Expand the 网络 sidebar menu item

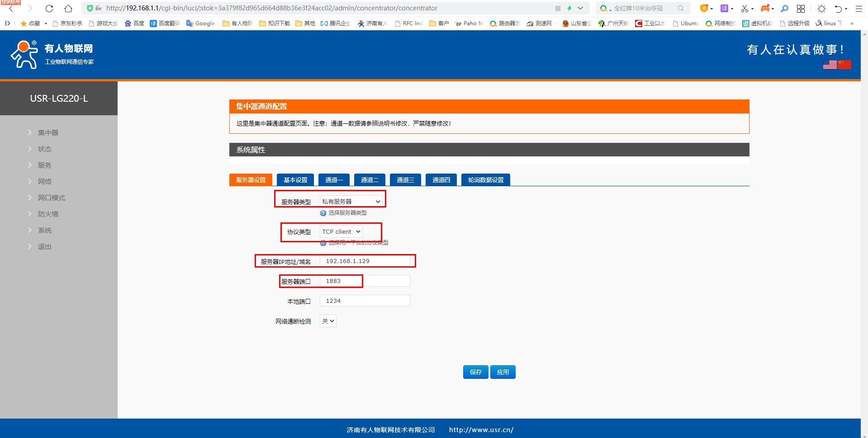(x=44, y=181)
